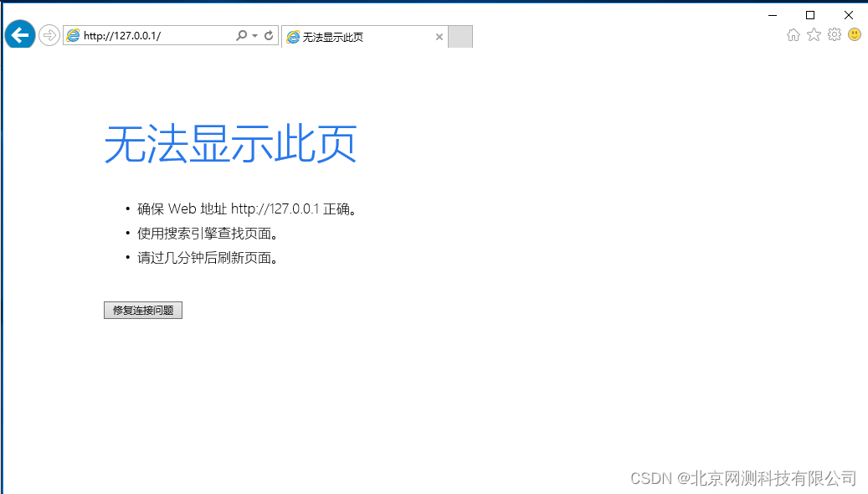Click the 修复连接问题 button
The width and height of the screenshot is (868, 494).
pos(142,310)
